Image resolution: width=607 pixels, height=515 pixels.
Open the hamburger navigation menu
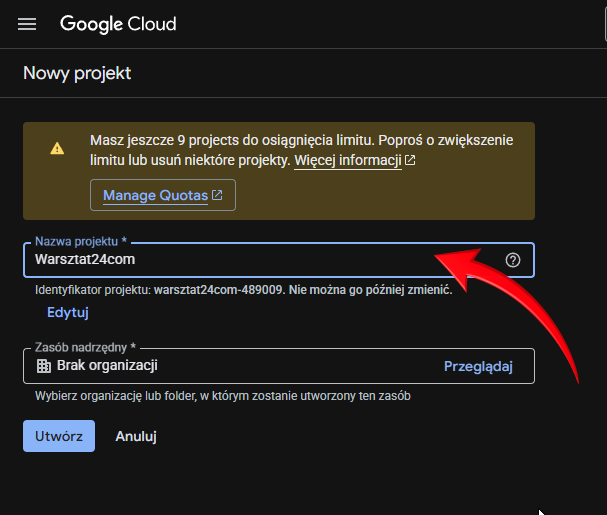27,24
